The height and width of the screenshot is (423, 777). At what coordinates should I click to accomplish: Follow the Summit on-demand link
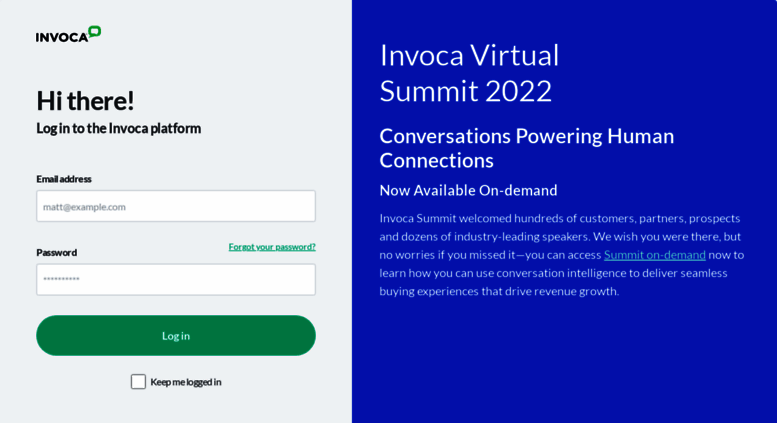tap(655, 255)
